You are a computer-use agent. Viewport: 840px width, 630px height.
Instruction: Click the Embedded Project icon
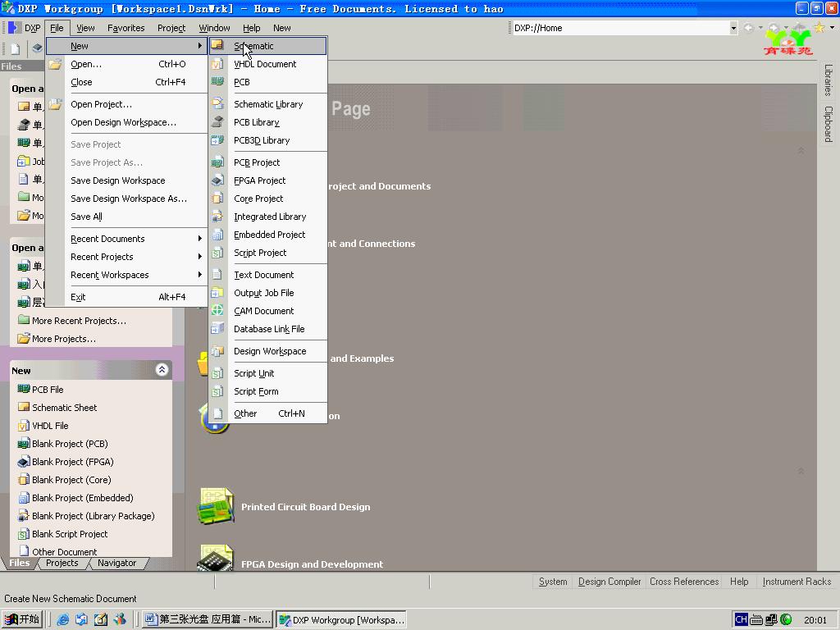coord(217,235)
